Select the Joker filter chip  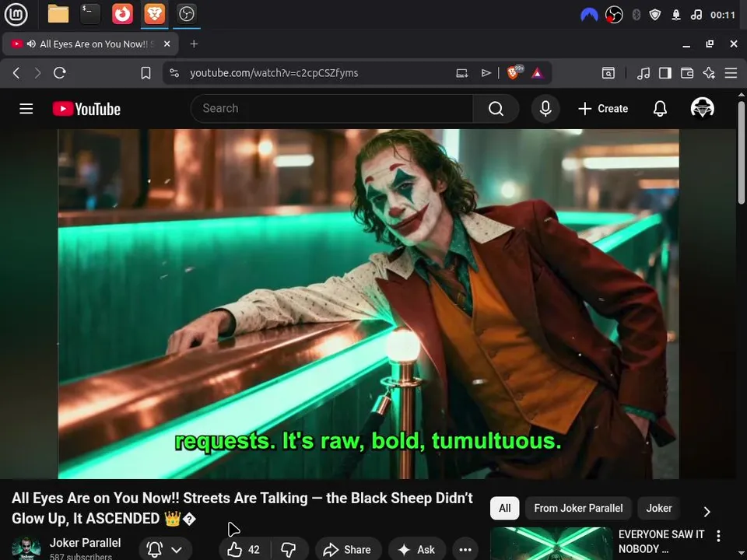click(x=659, y=508)
